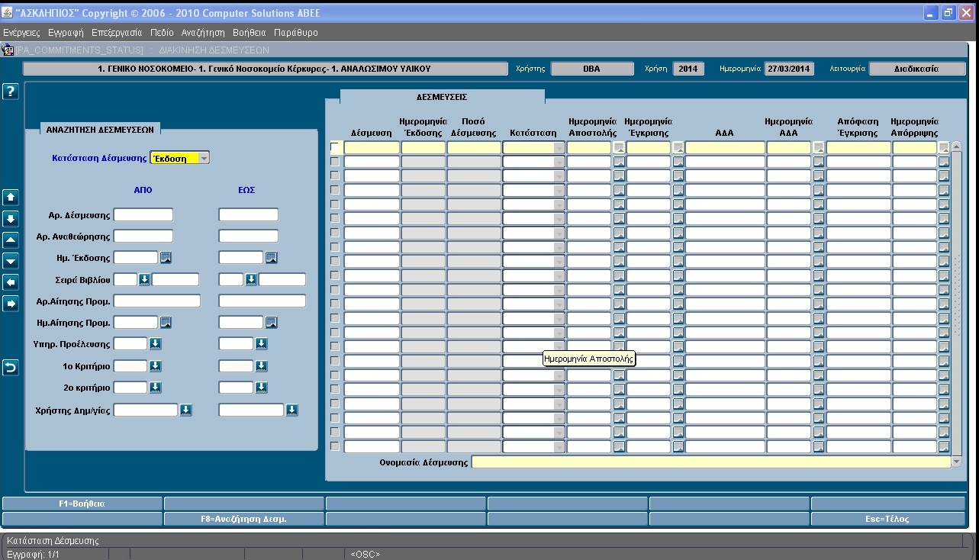Viewport: 979px width, 560px height.
Task: Click the F1=Βοήθεια button
Action: pyautogui.click(x=82, y=504)
